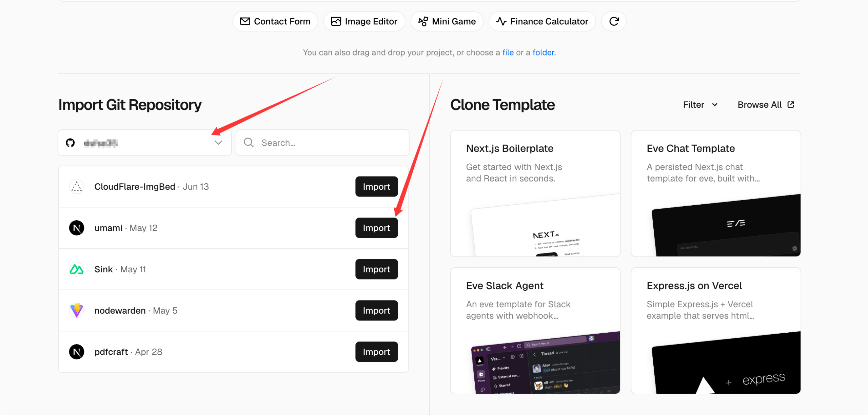Open the file chooser link
868x415 pixels.
508,53
